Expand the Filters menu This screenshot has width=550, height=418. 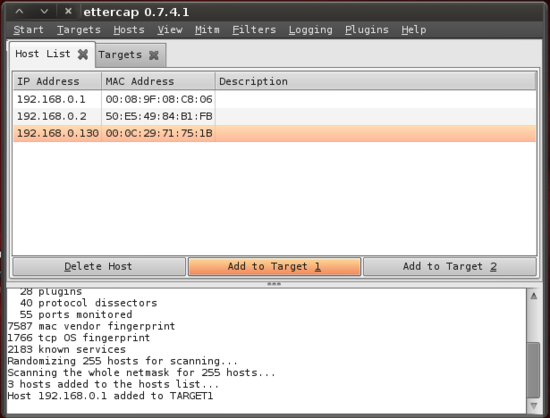click(254, 30)
